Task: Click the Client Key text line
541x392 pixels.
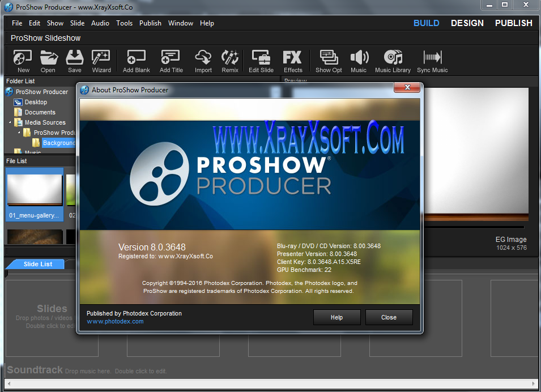Action: 319,262
